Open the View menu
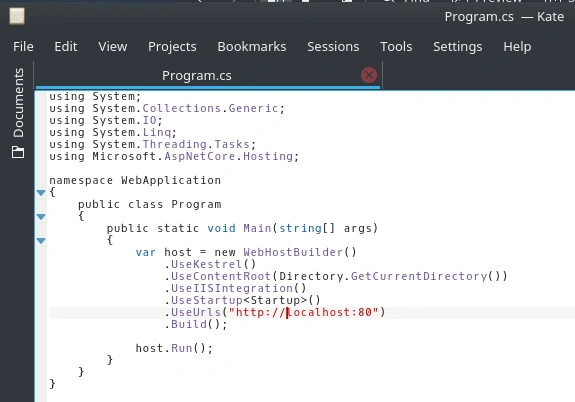The image size is (575, 402). coord(113,47)
